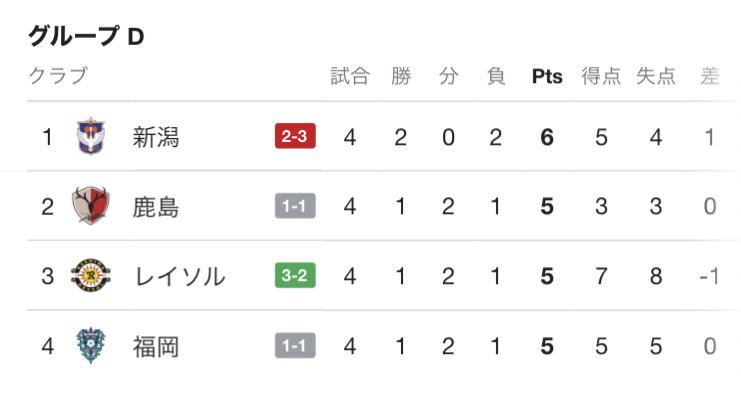Select the 新潟 team name

156,137
